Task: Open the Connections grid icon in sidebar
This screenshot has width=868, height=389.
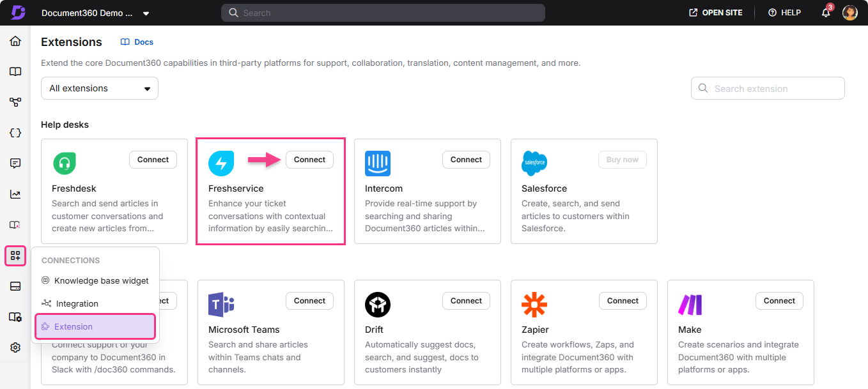Action: [15, 256]
